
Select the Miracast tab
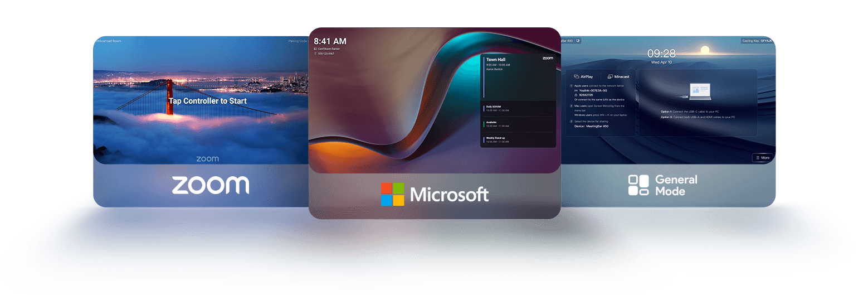pyautogui.click(x=618, y=76)
